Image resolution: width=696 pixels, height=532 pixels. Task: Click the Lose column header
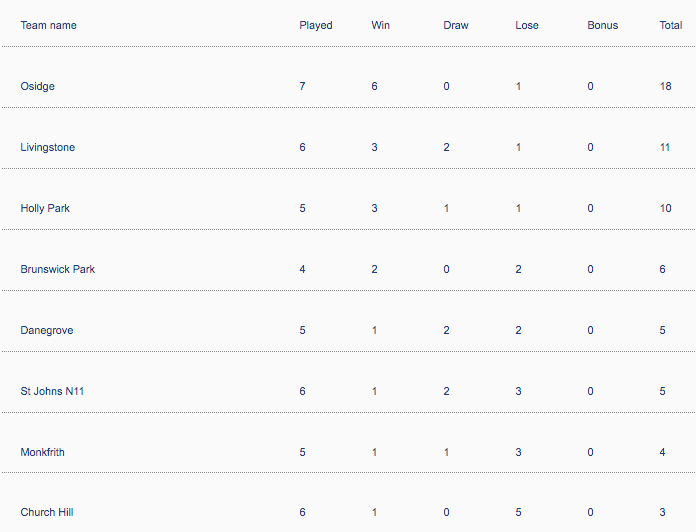(526, 25)
